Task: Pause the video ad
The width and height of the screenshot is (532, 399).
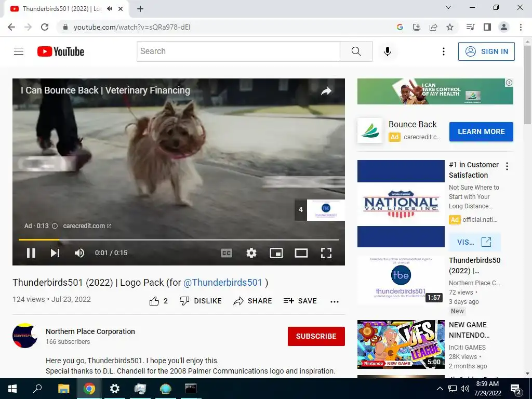Action: coord(31,253)
